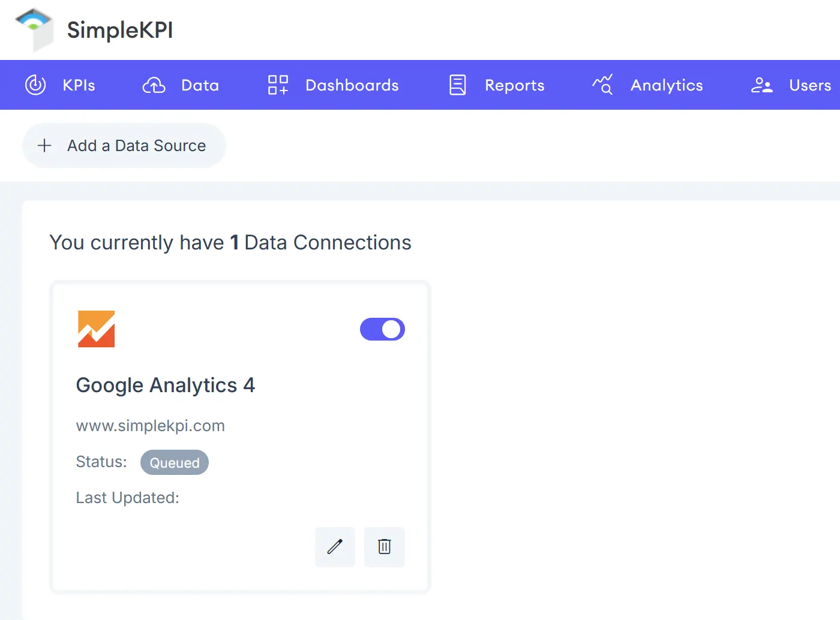
Task: Click the SimpleKPI brand name text
Action: click(120, 30)
